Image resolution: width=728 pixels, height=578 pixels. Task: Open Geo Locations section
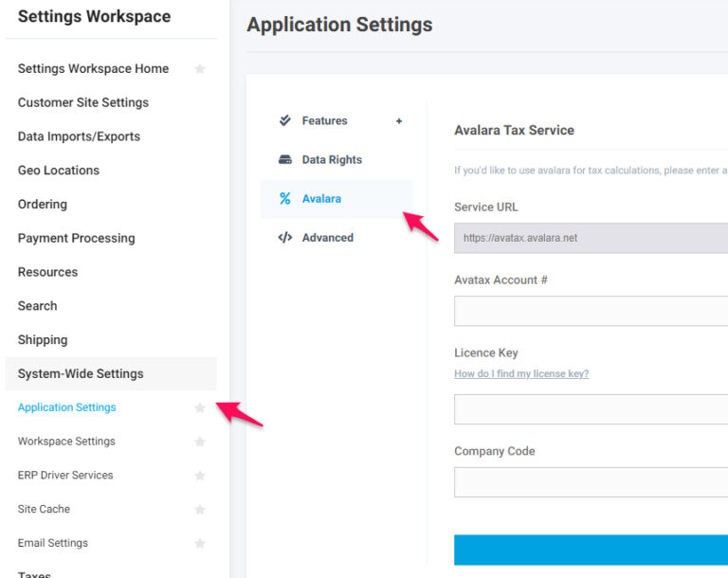[x=59, y=171]
